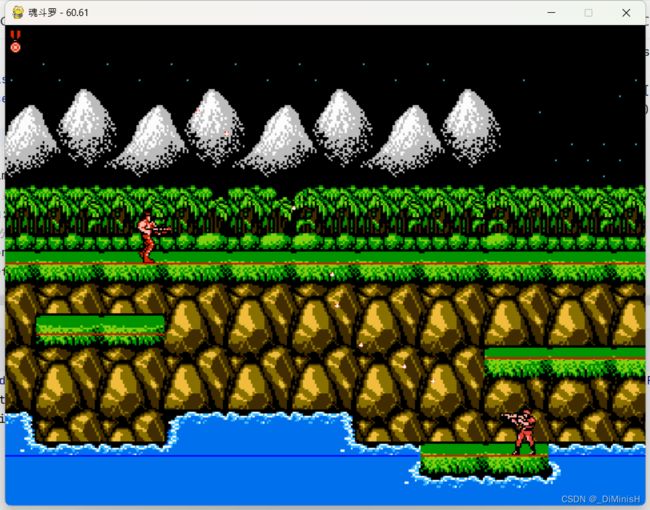
Task: Click the small grass ledge on left cliff
Action: (100, 330)
